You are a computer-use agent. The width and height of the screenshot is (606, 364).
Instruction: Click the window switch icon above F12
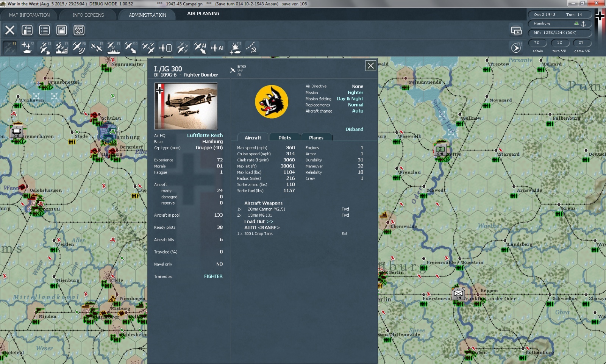(x=516, y=30)
